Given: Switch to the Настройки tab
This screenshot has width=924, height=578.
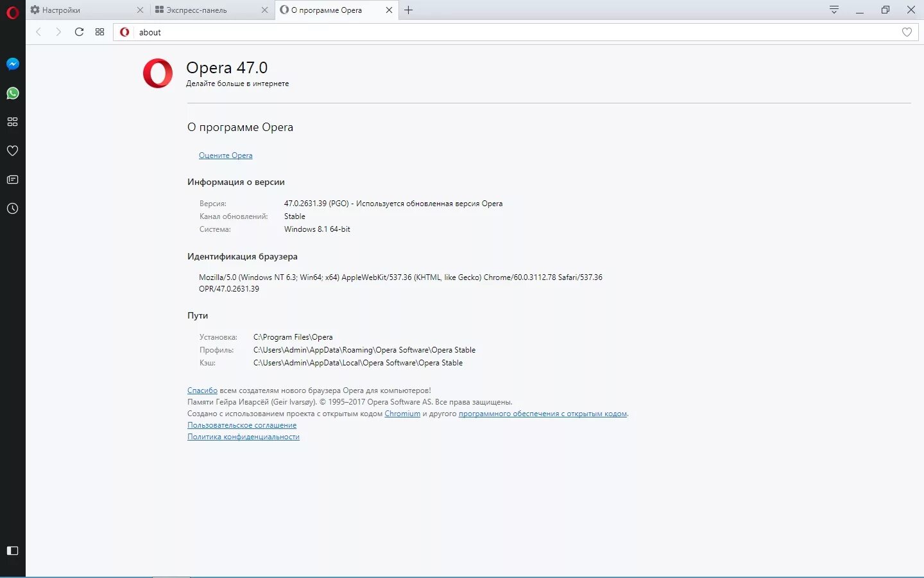Looking at the screenshot, I should 87,10.
